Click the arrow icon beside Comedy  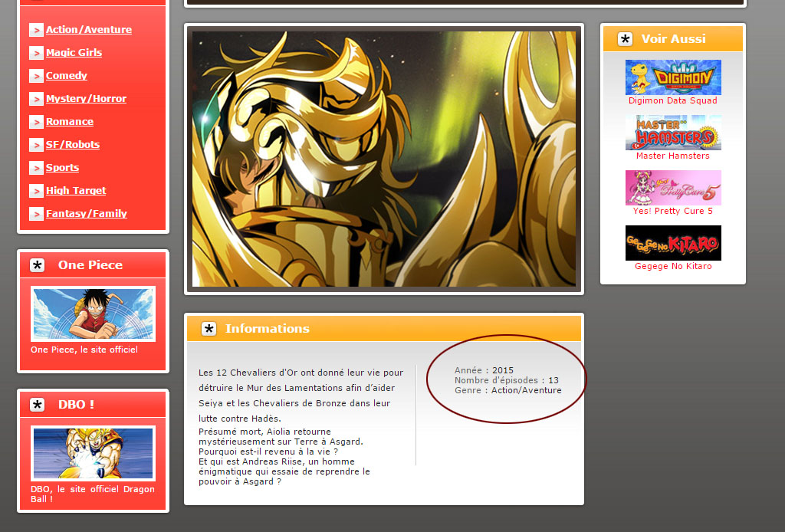(x=36, y=76)
